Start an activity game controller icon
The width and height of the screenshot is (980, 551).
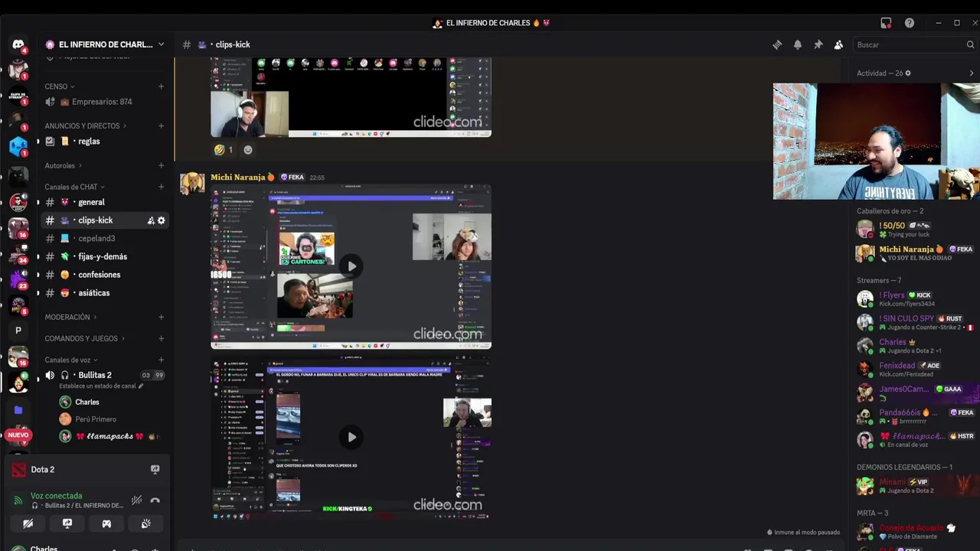(106, 523)
